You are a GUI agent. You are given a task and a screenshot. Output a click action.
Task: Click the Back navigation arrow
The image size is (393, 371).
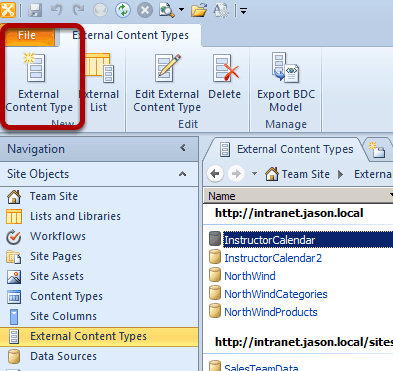coord(215,174)
